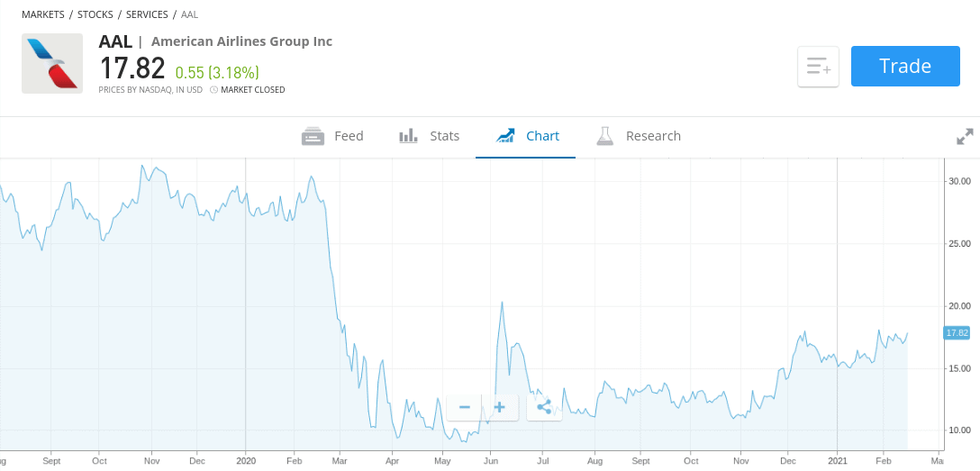Go to MARKETS breadcrumb link
Screen dimensions: 980x471
point(43,14)
